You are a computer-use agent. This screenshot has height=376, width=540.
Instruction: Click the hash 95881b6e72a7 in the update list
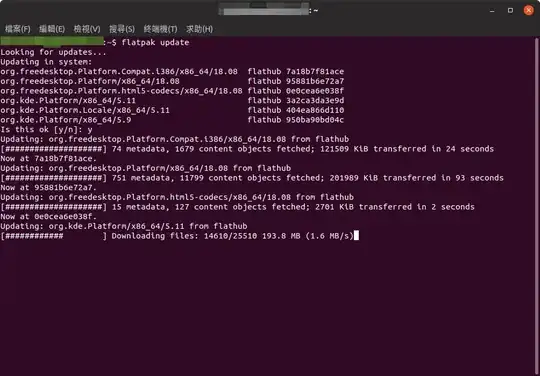click(315, 81)
